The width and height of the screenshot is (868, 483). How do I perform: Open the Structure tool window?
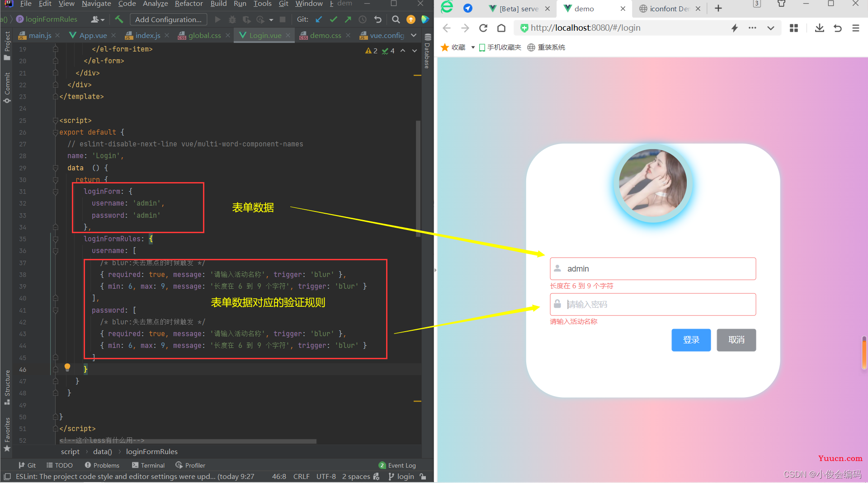pyautogui.click(x=7, y=387)
